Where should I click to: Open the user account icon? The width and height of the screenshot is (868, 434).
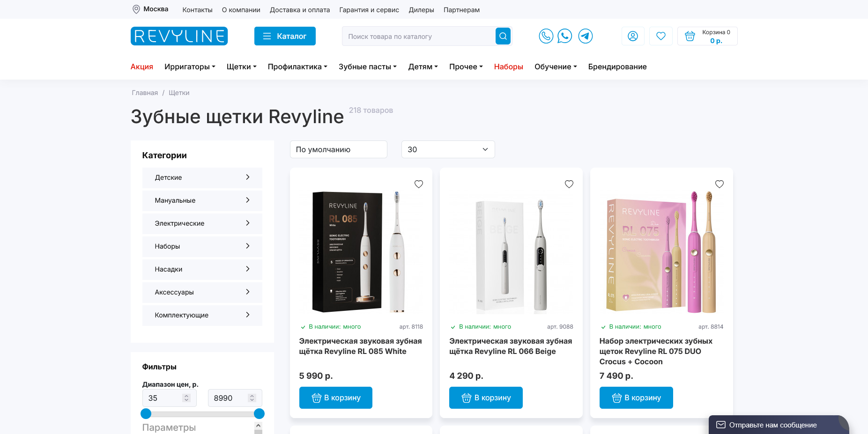pyautogui.click(x=633, y=36)
